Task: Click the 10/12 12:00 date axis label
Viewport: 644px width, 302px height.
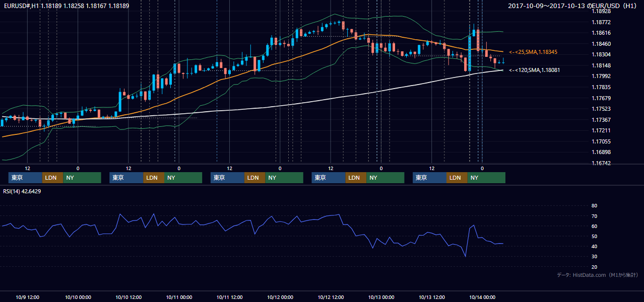Action: click(331, 297)
